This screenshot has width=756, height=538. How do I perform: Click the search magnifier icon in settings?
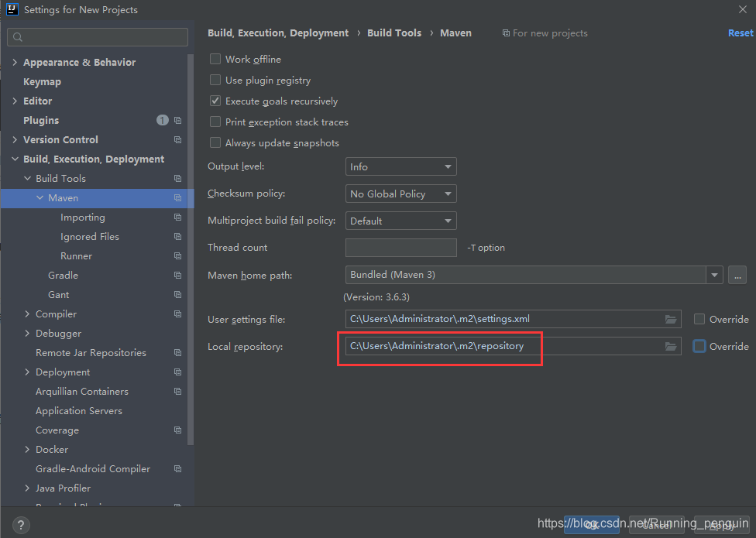(x=18, y=37)
